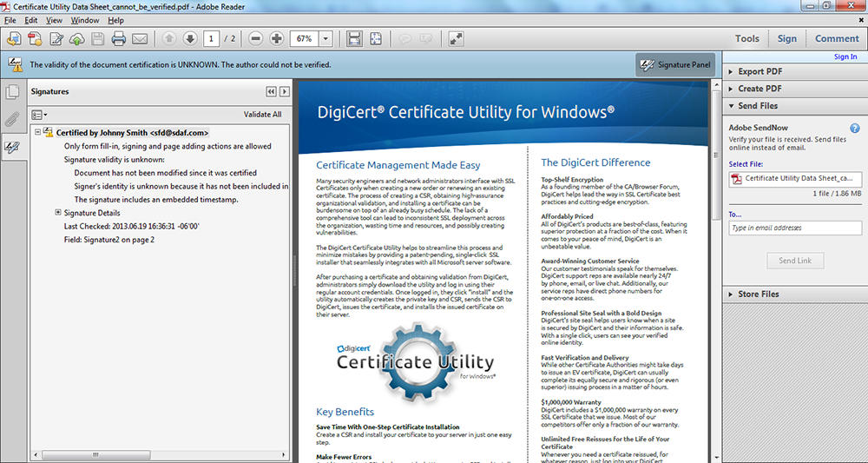Click the Sign In link
Image resolution: width=868 pixels, height=463 pixels.
click(845, 56)
